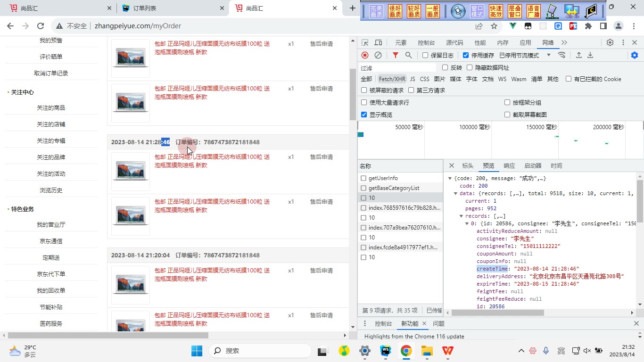
Task: Filter requests by Fetch/XHR type
Action: tap(392, 79)
